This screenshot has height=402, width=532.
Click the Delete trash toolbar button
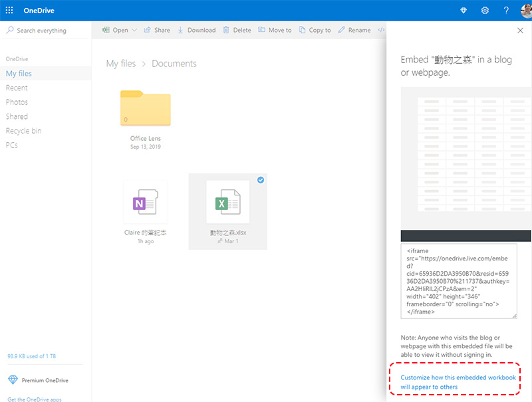(x=237, y=30)
